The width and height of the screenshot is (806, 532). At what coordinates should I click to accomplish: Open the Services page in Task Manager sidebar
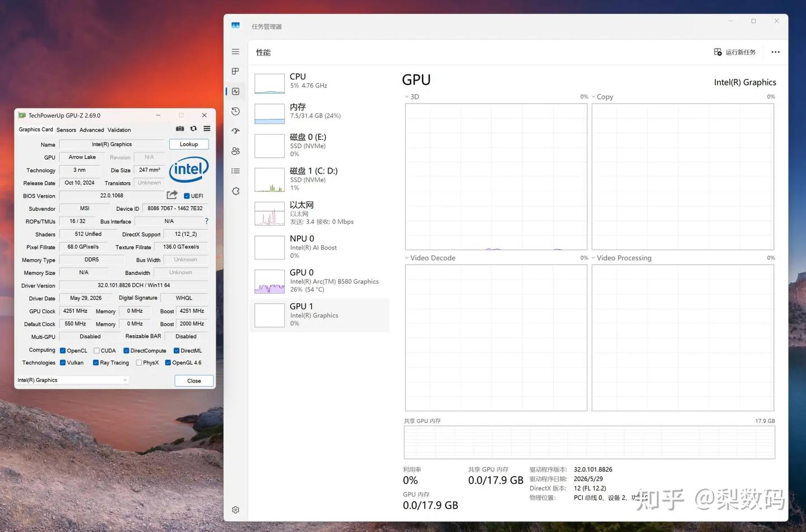tap(236, 191)
